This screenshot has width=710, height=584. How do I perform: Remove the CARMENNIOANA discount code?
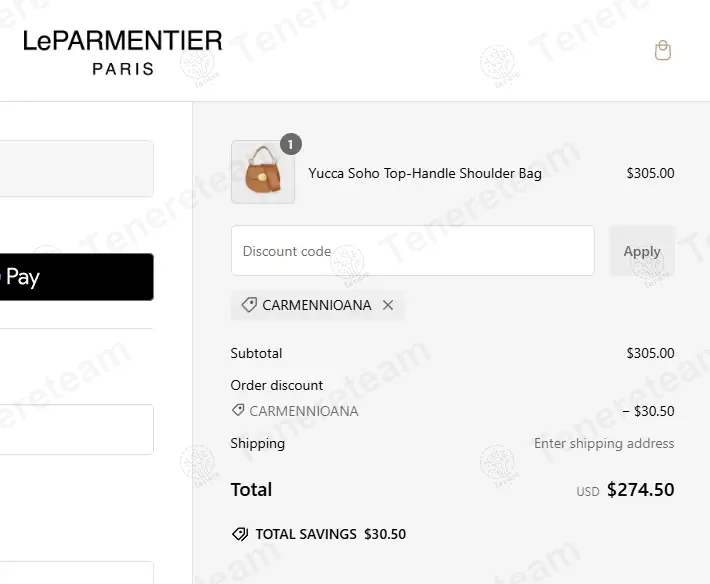[x=388, y=305]
